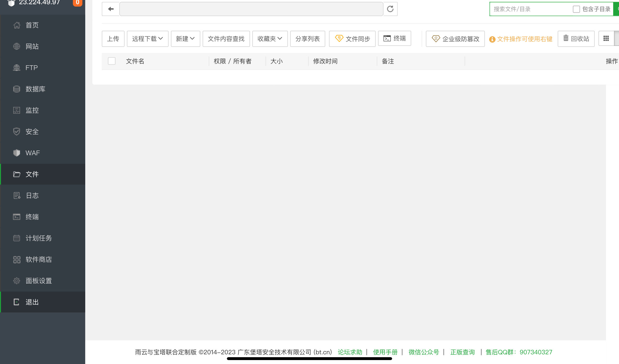Screen dimensions: 619x364
Task: Expand the 新建 dropdown menu
Action: point(185,39)
